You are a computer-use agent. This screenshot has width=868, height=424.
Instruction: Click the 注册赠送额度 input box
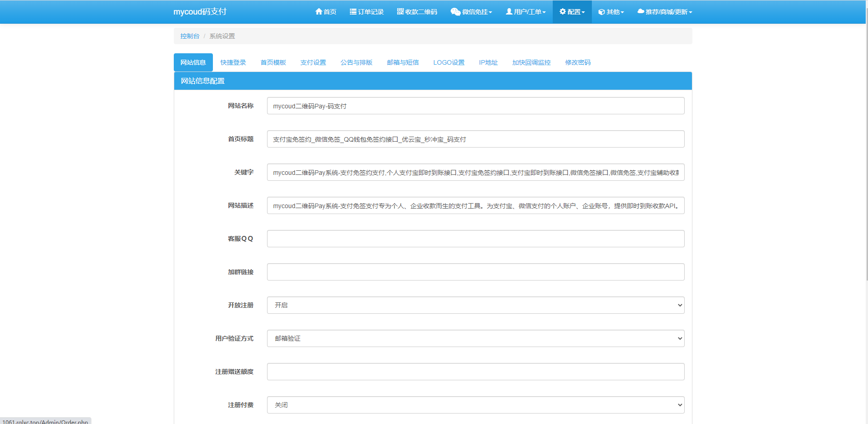tap(475, 372)
